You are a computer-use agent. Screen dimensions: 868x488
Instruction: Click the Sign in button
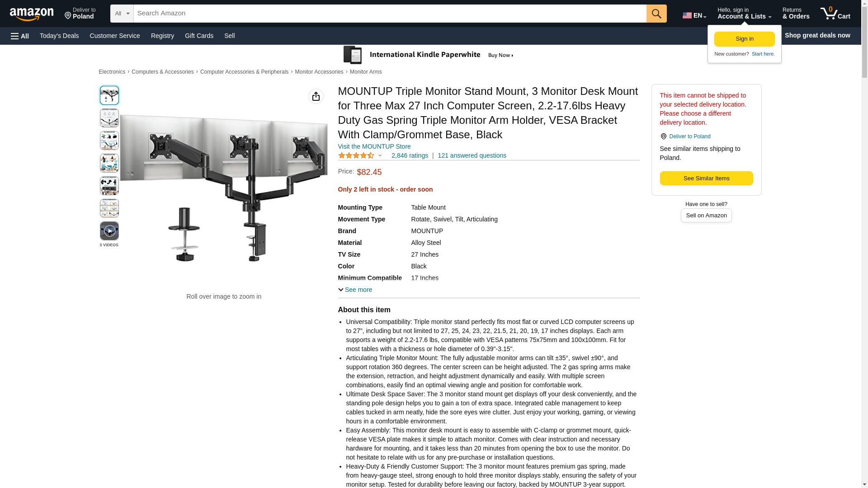coord(744,39)
